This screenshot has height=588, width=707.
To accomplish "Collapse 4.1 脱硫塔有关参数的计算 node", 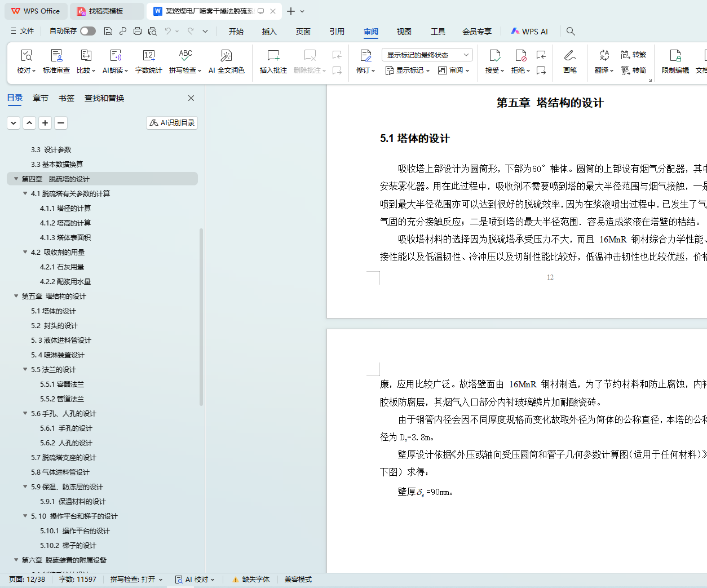I will tap(25, 193).
